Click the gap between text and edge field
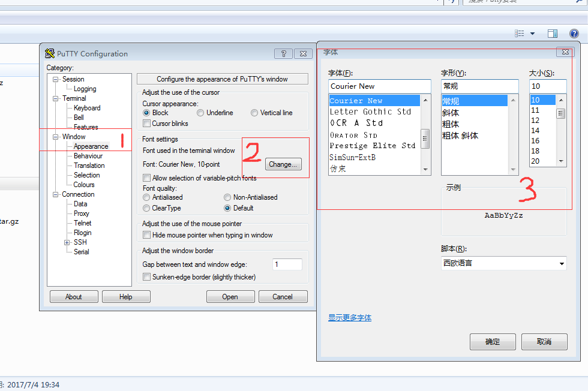588x391 pixels. click(x=287, y=264)
